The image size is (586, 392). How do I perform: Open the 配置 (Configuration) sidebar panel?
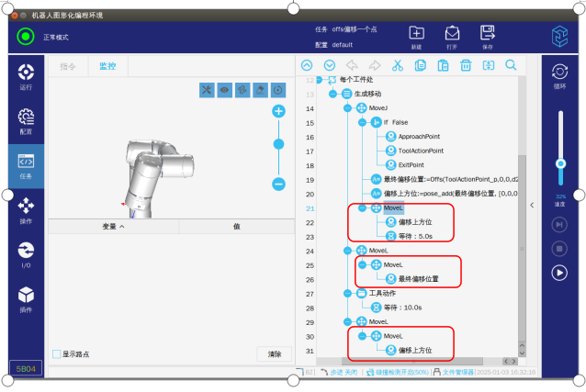26,120
